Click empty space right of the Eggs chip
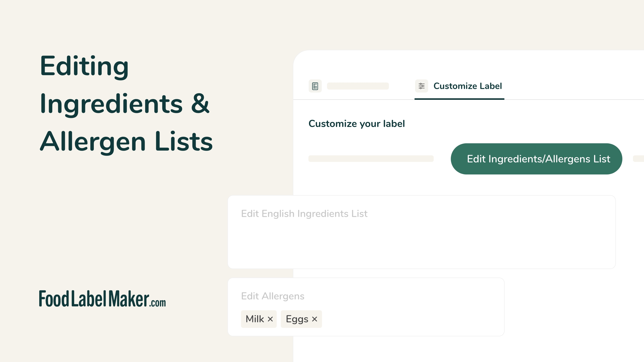644x362 pixels. 413,319
